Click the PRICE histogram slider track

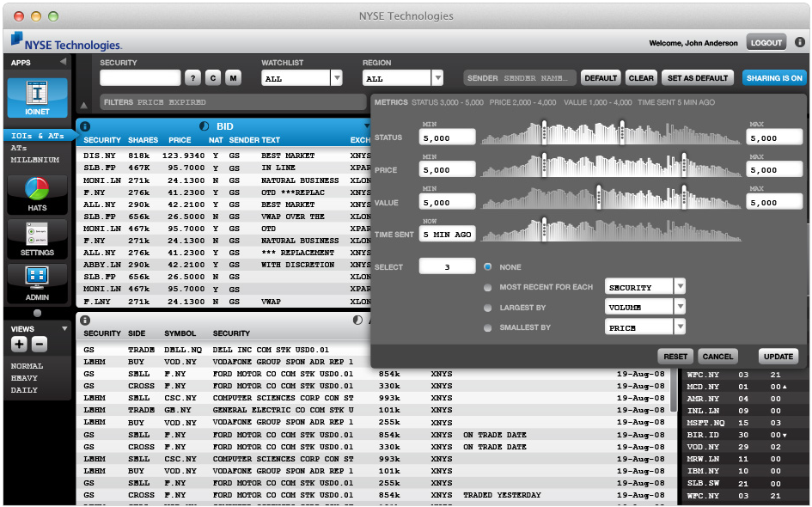point(612,166)
